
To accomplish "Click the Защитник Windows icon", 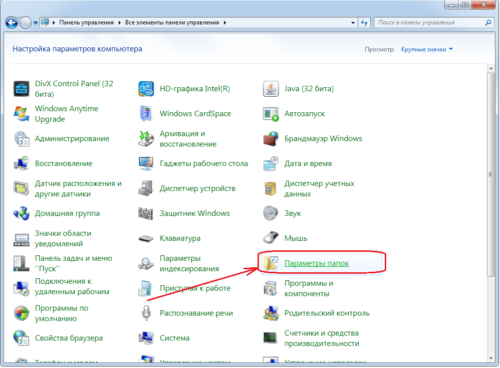I will click(146, 213).
